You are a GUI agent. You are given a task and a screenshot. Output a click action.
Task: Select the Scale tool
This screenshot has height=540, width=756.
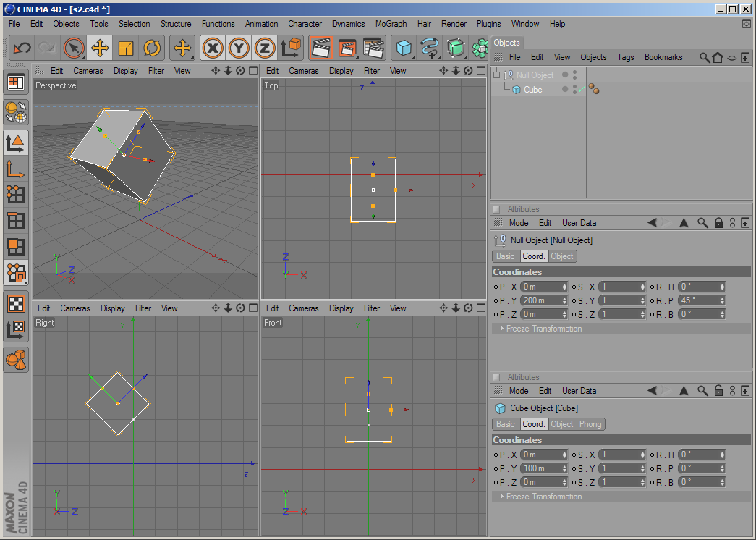126,48
